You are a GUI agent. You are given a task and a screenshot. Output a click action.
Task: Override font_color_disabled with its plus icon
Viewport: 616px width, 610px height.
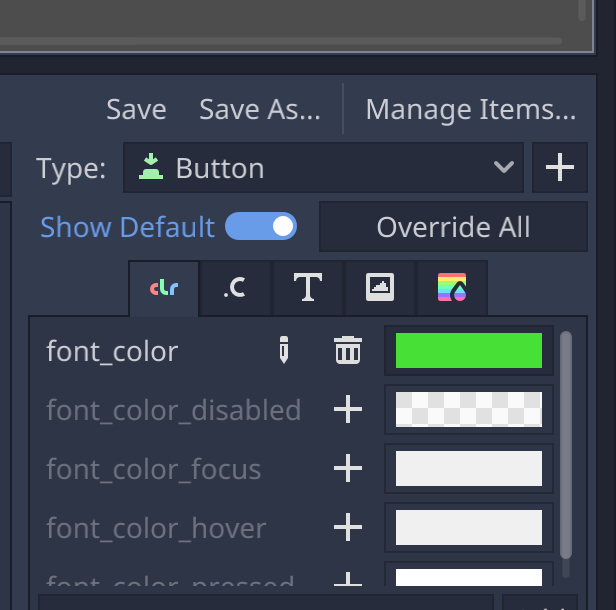(x=348, y=409)
